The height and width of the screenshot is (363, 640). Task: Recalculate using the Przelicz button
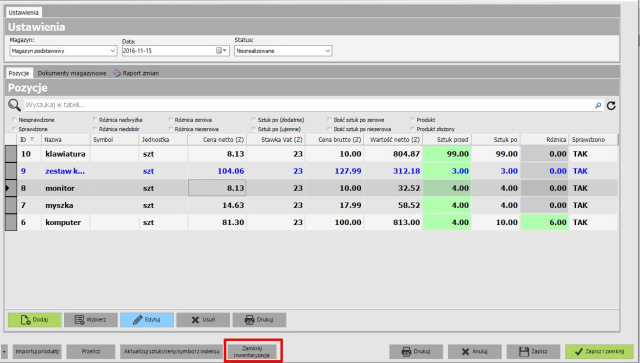(x=91, y=352)
